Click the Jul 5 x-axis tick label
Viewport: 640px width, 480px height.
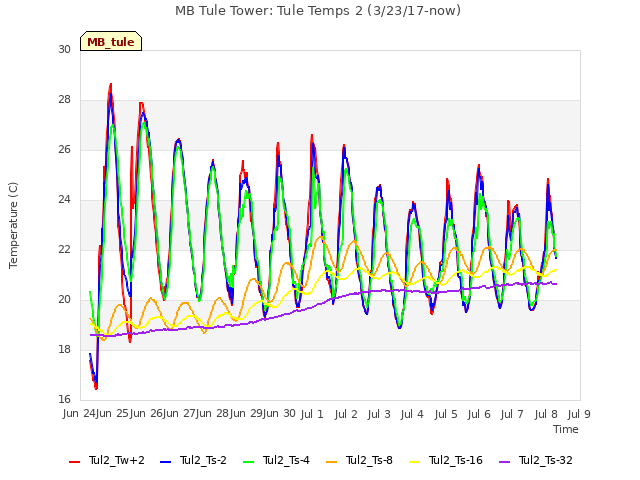point(446,414)
